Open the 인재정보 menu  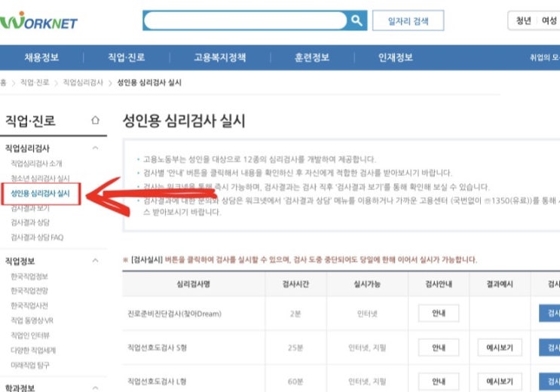(396, 57)
